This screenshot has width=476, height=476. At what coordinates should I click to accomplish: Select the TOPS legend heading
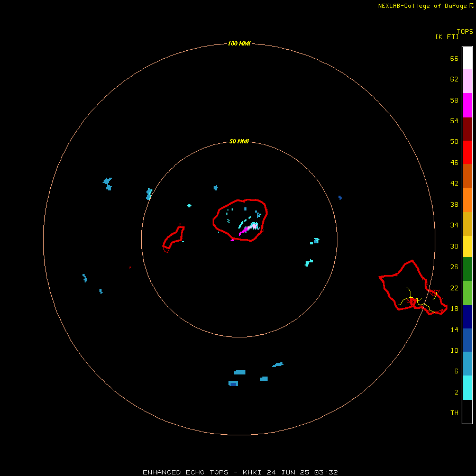[465, 31]
